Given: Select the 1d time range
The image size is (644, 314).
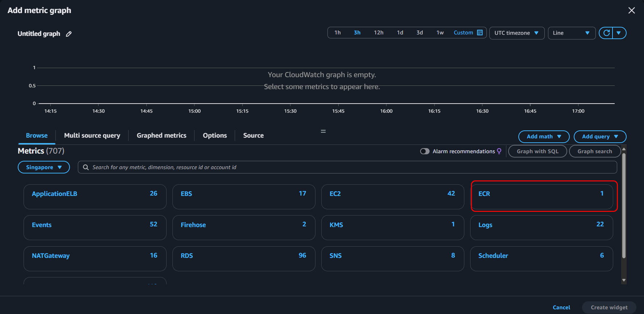Looking at the screenshot, I should coord(400,33).
